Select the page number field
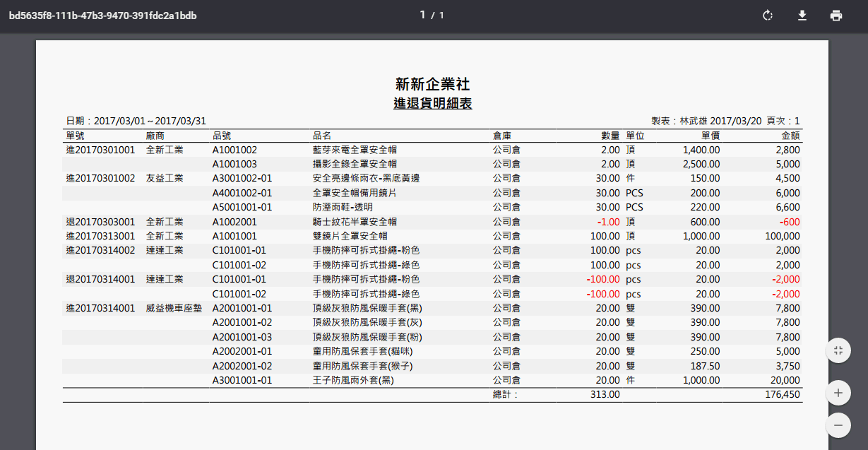Image resolution: width=868 pixels, height=450 pixels. (422, 15)
